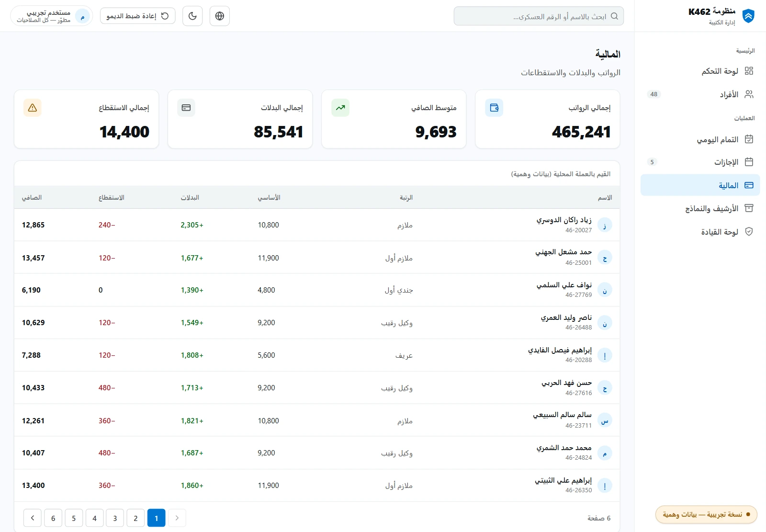
Task: Click the 465,241 total salaries value
Action: (x=581, y=132)
